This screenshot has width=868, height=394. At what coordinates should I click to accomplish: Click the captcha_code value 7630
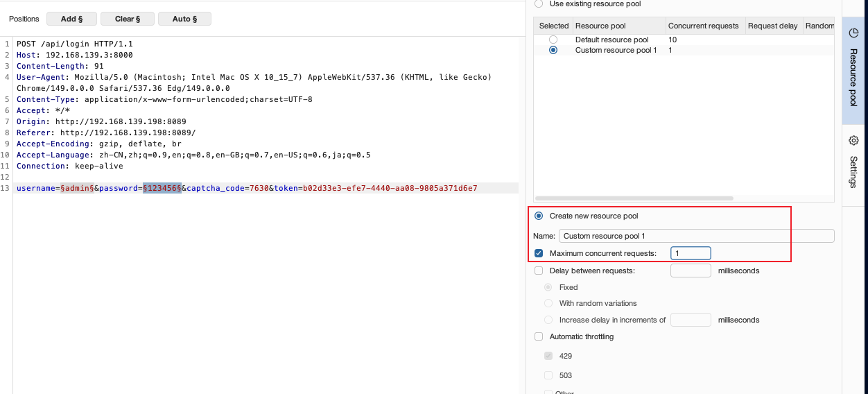[259, 188]
